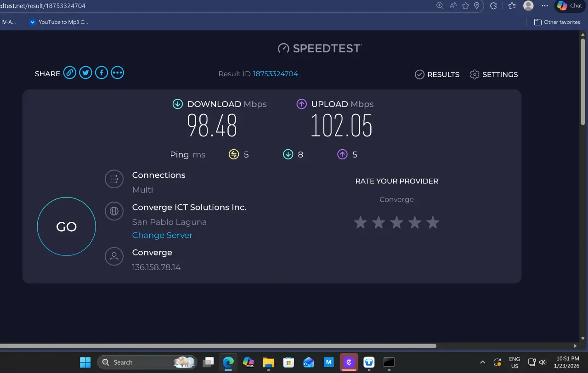Open the Windows Start menu

tap(85, 362)
